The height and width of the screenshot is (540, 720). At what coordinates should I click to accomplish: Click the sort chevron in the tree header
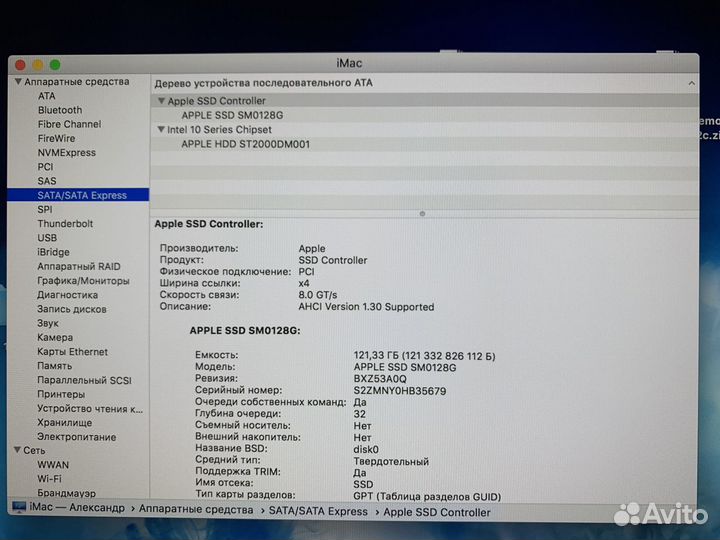[691, 84]
